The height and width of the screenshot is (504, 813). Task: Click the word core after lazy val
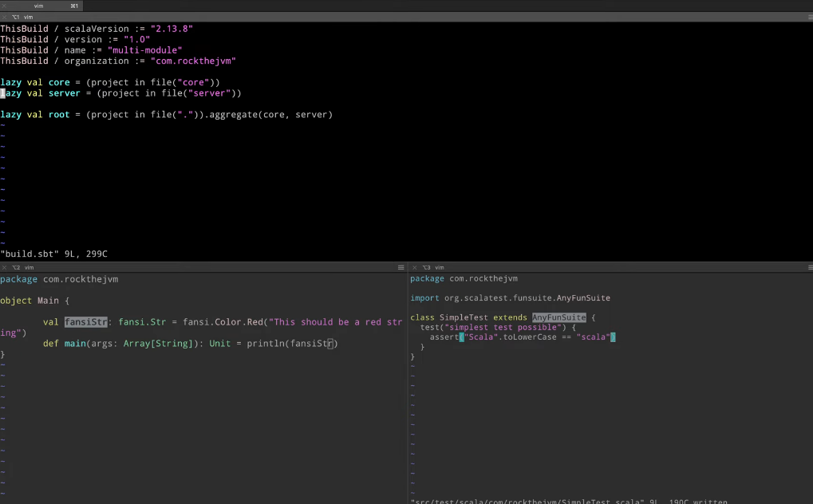(x=59, y=82)
